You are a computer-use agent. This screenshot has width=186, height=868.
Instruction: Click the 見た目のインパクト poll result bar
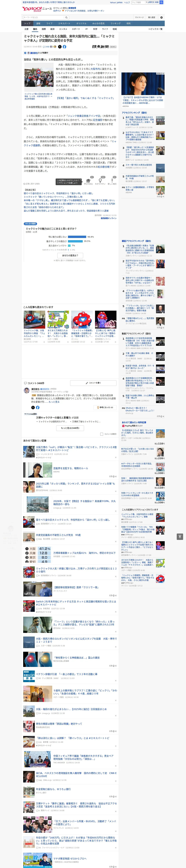(x=69, y=246)
